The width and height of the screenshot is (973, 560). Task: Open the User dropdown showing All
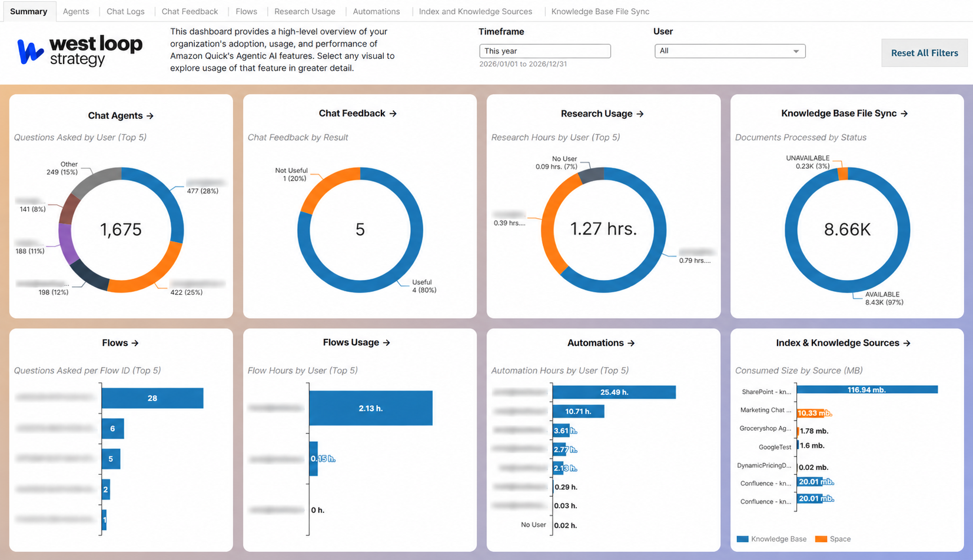click(x=730, y=51)
